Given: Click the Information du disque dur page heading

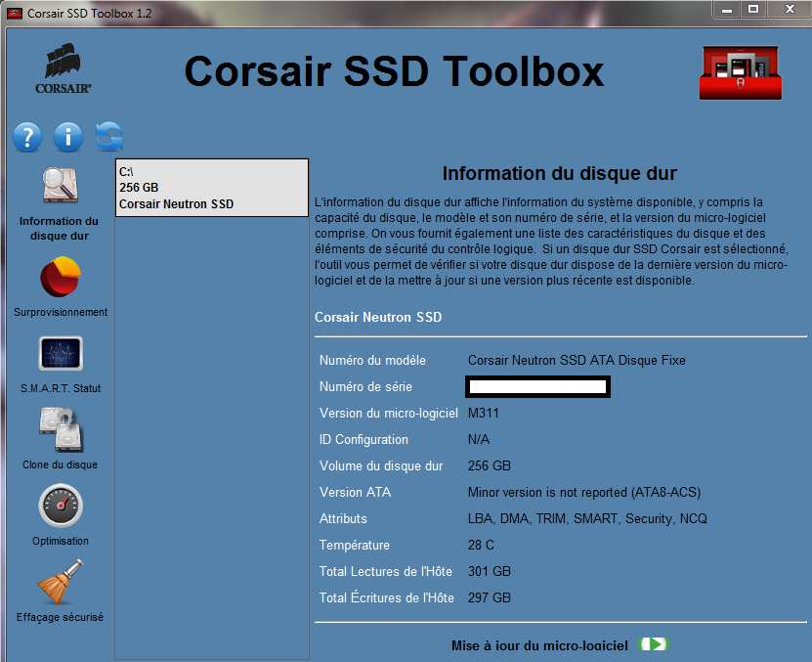Looking at the screenshot, I should pos(559,174).
